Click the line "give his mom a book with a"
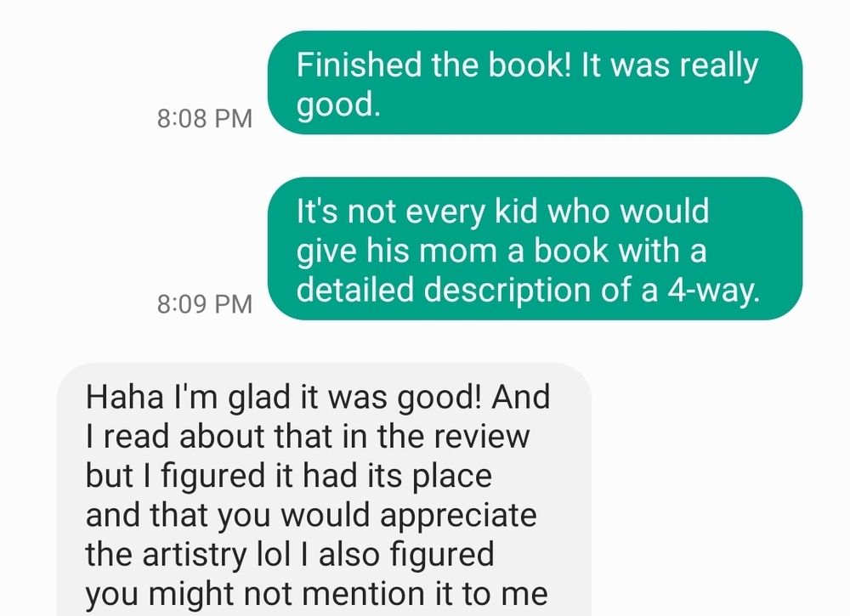Image resolution: width=850 pixels, height=616 pixels. [x=501, y=251]
